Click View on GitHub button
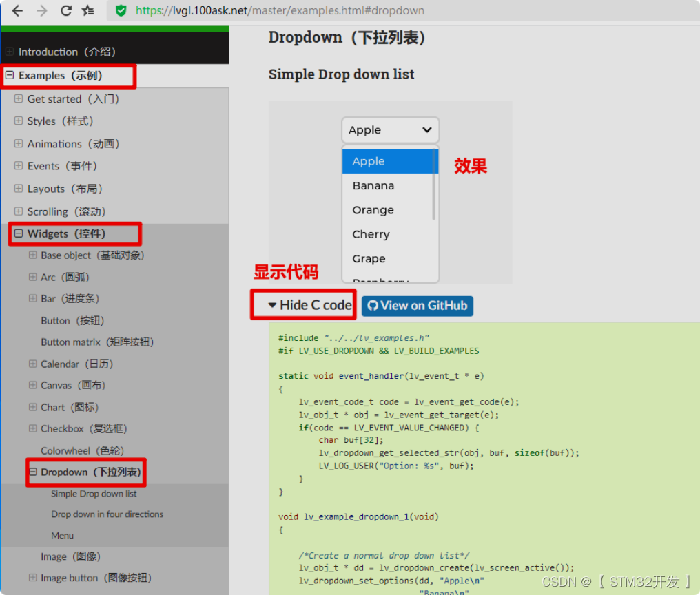700x595 pixels. click(x=418, y=306)
